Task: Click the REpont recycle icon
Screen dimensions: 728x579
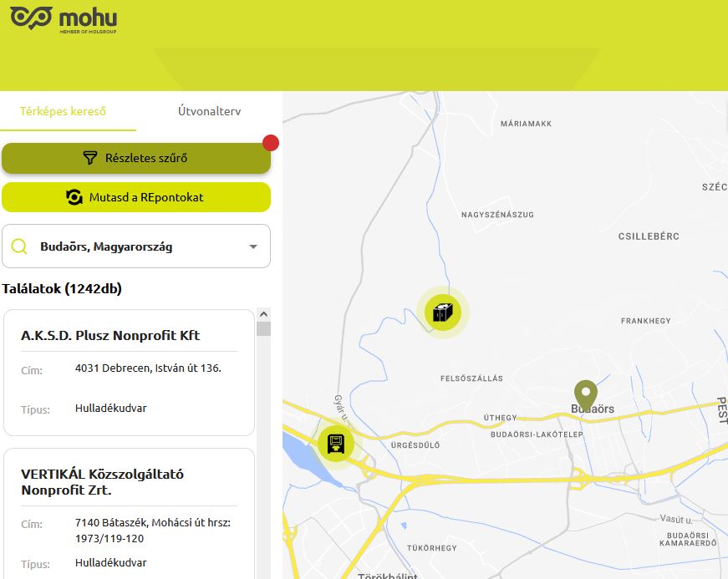Action: coord(74,197)
